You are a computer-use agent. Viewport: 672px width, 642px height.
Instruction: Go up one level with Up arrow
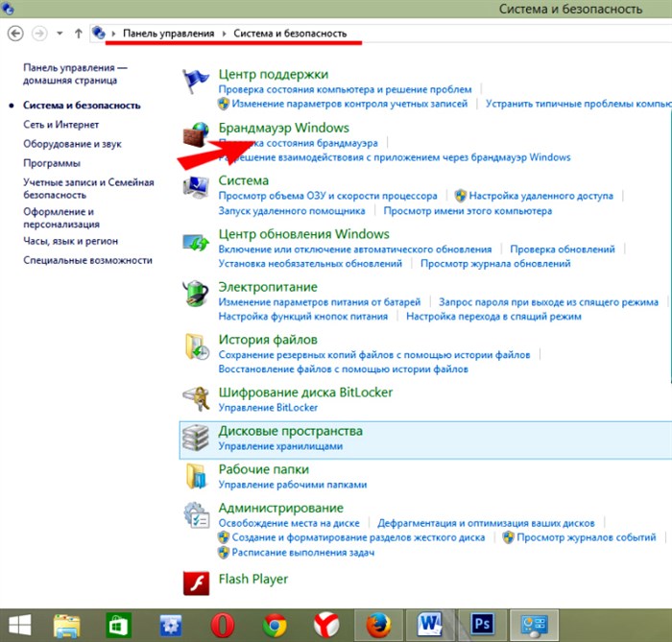click(x=79, y=34)
